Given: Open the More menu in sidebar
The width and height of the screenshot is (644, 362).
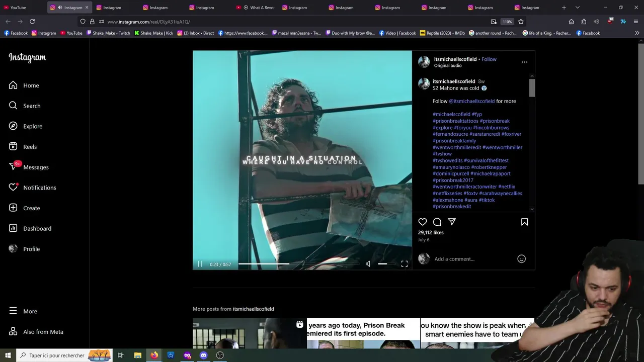Looking at the screenshot, I should click(23, 311).
